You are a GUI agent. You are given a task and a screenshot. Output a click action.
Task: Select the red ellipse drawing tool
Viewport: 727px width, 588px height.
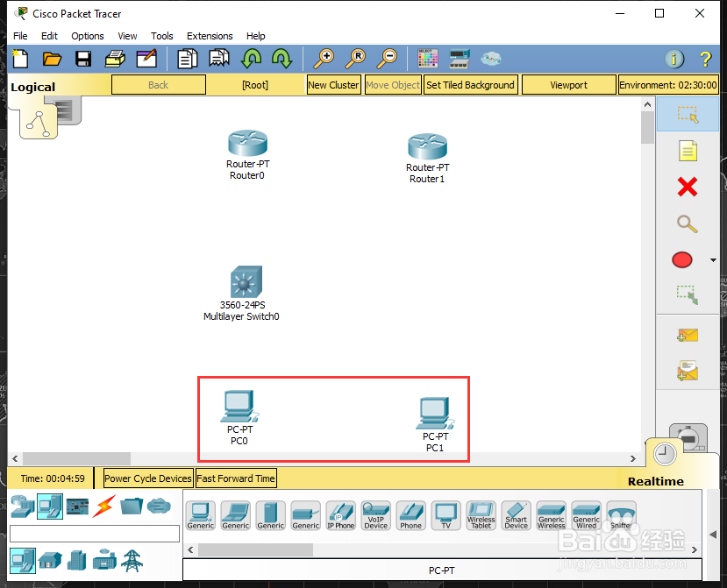coord(682,260)
